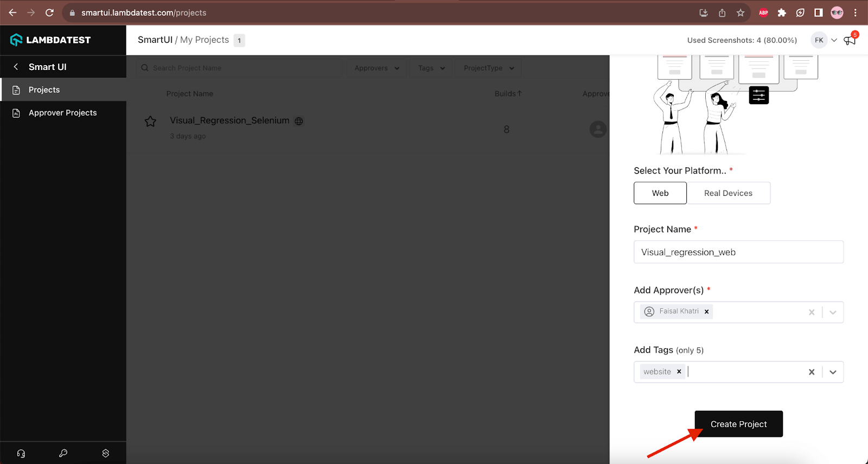Click the approver avatar in the project row
The image size is (868, 464).
coord(598,129)
